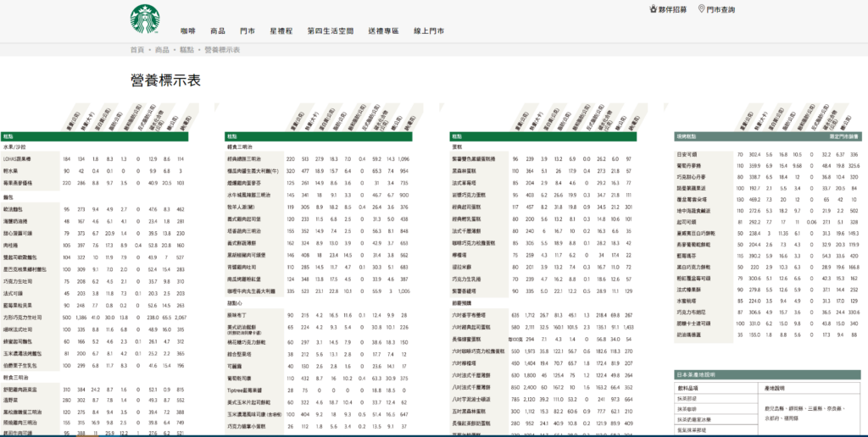Open the 門市查詢 store locator pin
Image resolution: width=868 pixels, height=437 pixels.
[x=716, y=9]
